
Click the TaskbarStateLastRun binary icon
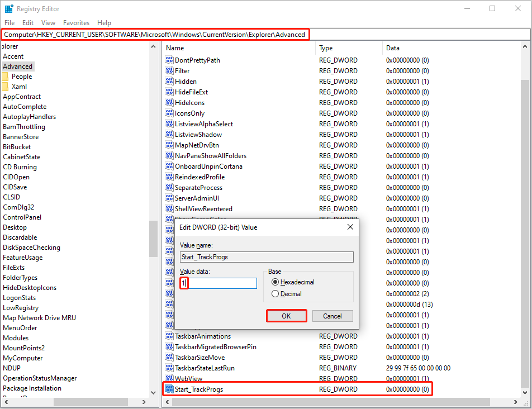click(x=169, y=368)
